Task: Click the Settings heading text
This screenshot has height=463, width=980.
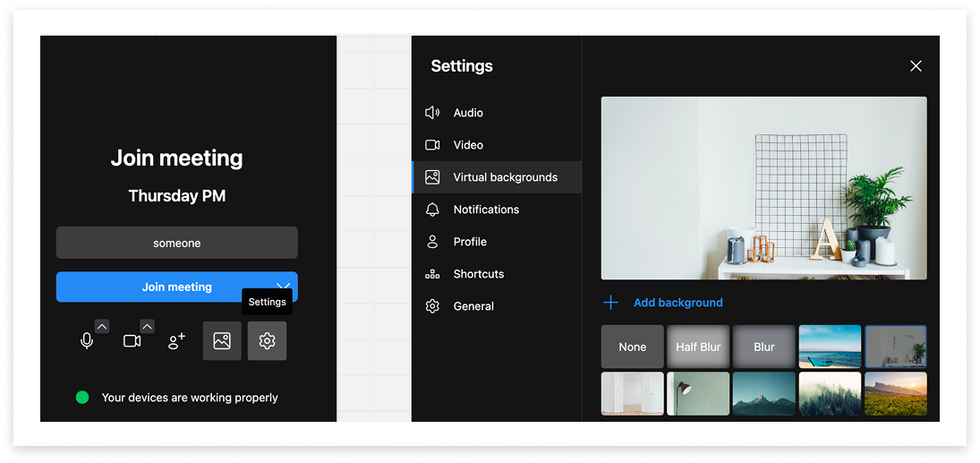Action: (x=462, y=65)
